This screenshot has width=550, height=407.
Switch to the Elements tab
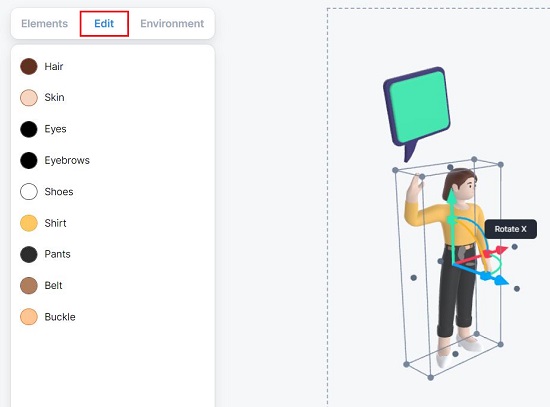45,24
